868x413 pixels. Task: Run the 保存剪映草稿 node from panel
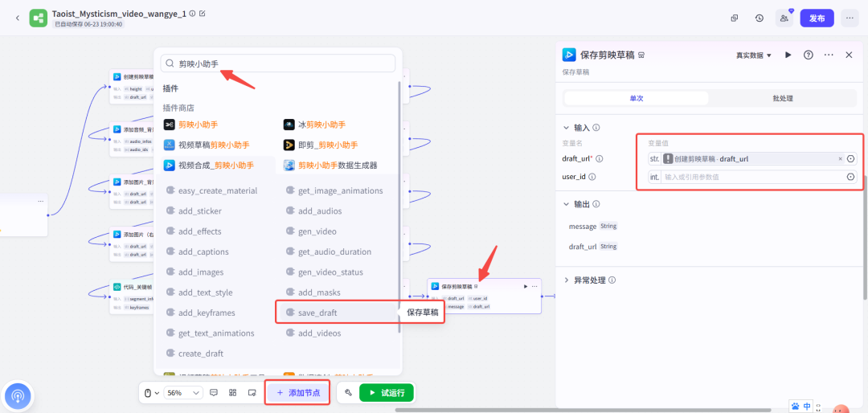788,55
